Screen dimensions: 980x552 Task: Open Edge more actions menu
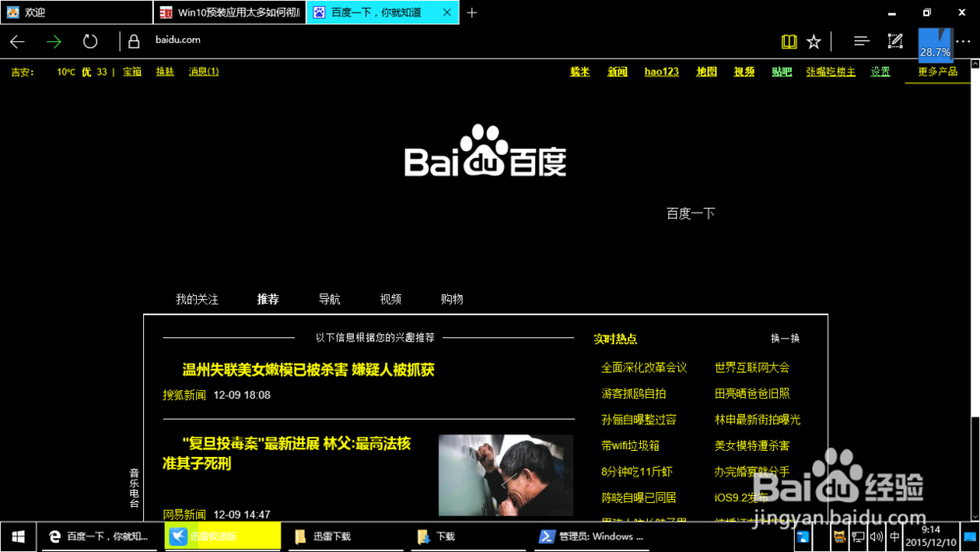coord(963,41)
